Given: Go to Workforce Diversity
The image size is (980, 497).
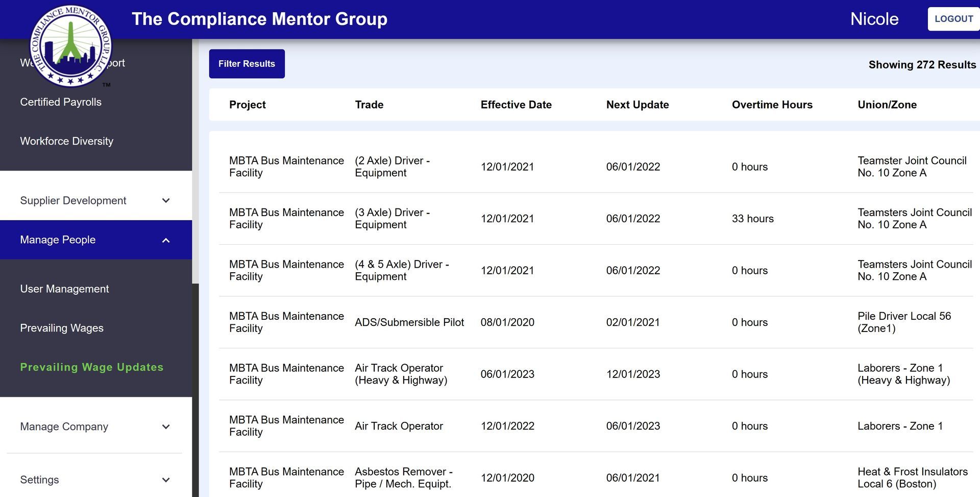Looking at the screenshot, I should point(66,141).
